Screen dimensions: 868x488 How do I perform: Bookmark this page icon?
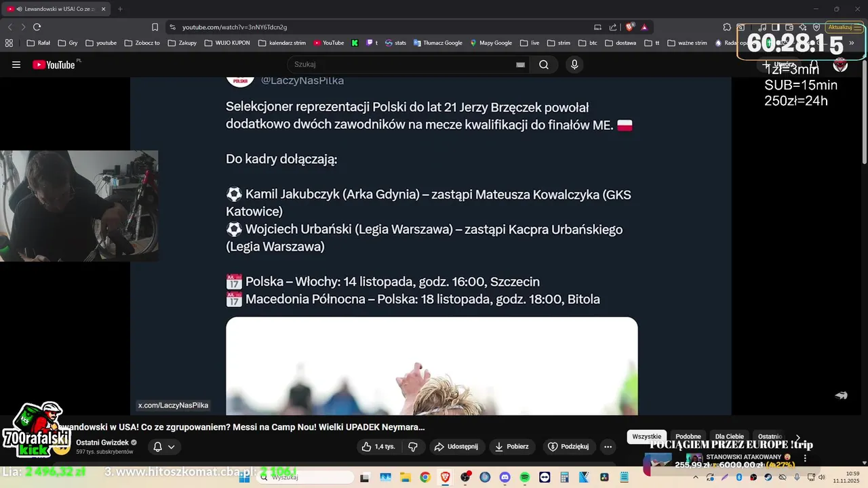point(155,27)
